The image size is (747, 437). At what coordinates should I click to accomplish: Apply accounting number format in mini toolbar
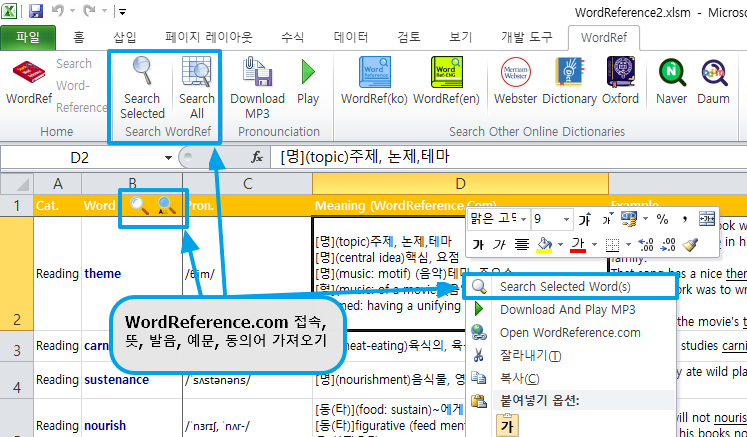(x=629, y=219)
